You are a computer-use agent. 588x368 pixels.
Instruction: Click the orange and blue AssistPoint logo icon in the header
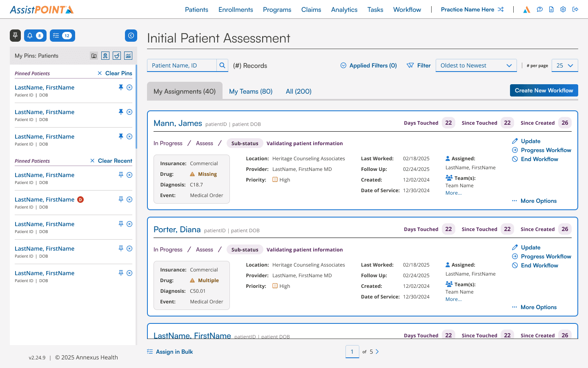[x=527, y=9]
